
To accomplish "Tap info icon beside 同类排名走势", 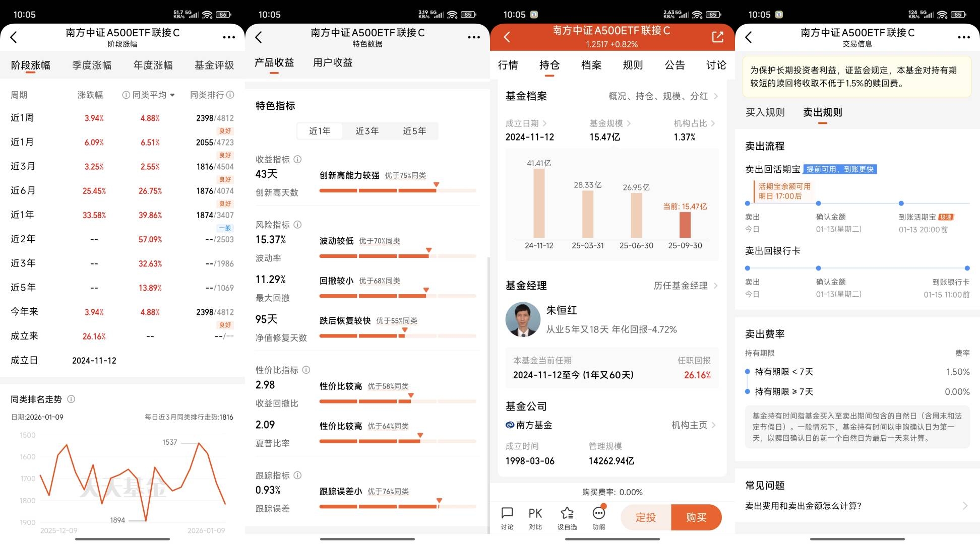I will (71, 399).
